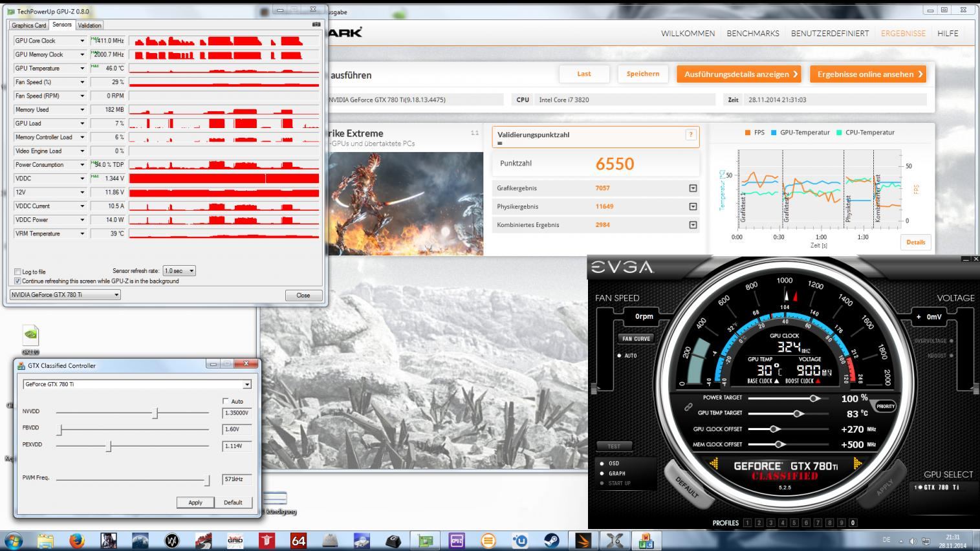Open Firefox from the taskbar
This screenshot has height=551, width=980.
coord(76,540)
